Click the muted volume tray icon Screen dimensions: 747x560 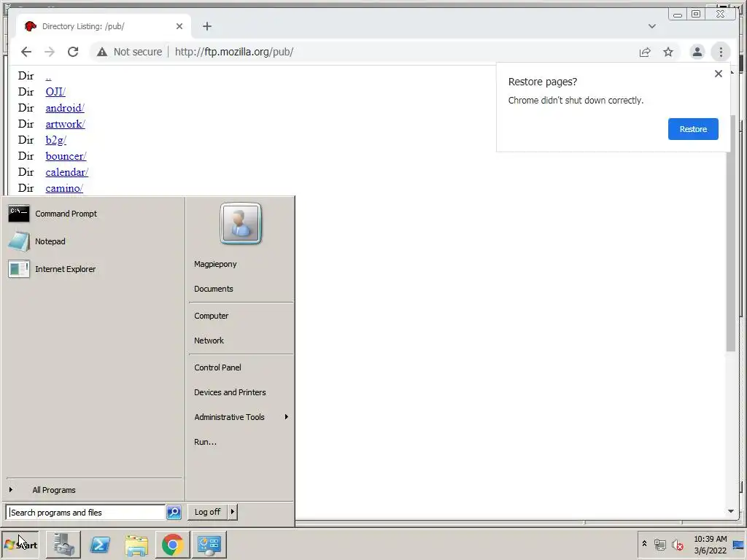coord(678,544)
